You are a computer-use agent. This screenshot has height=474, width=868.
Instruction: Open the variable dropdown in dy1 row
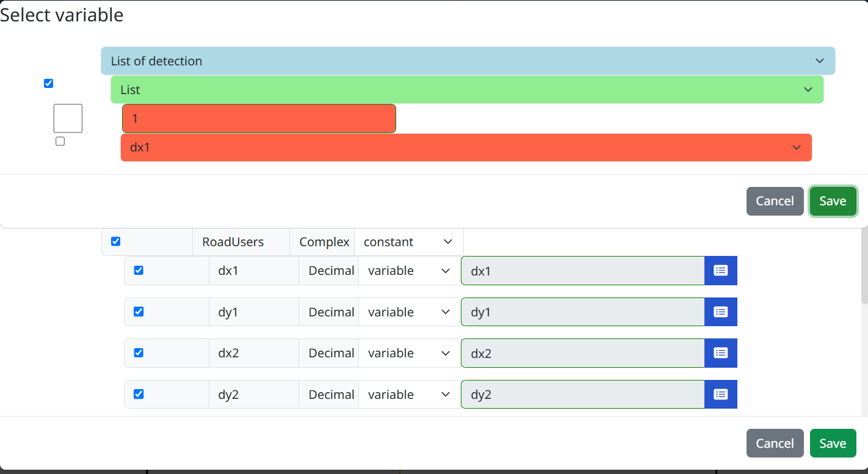[x=410, y=312]
